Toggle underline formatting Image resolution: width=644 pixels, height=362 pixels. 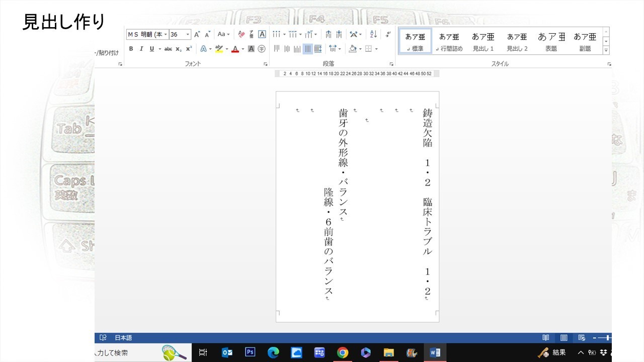point(151,49)
